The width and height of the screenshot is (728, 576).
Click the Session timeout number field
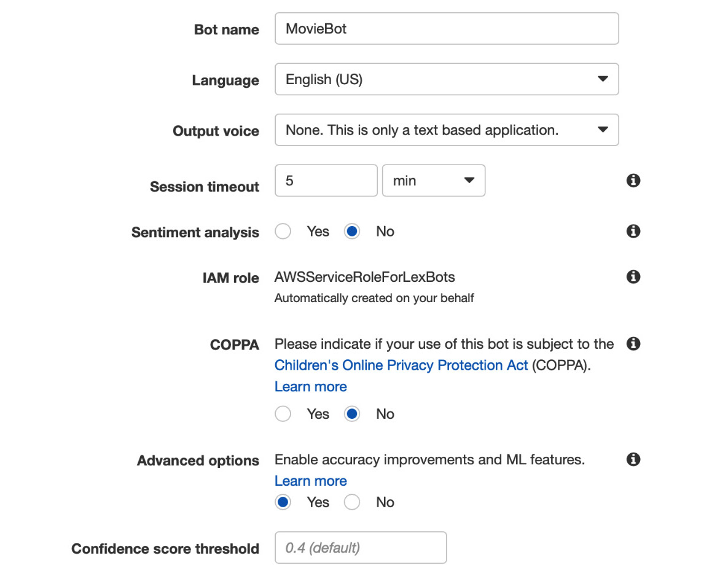[x=326, y=181]
